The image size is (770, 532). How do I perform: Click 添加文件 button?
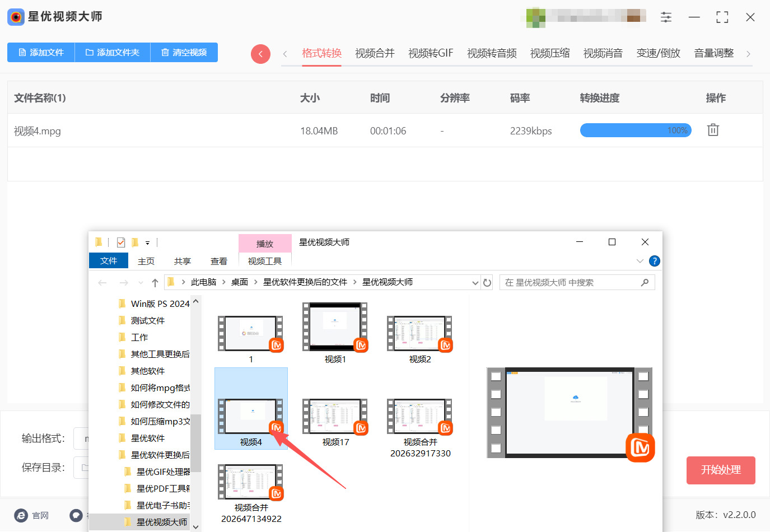tap(41, 52)
